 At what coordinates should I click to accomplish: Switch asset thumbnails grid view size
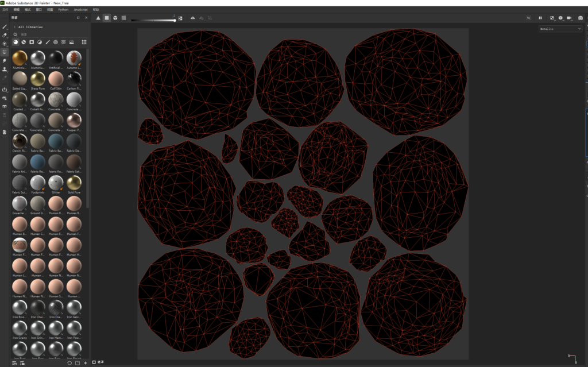(84, 42)
